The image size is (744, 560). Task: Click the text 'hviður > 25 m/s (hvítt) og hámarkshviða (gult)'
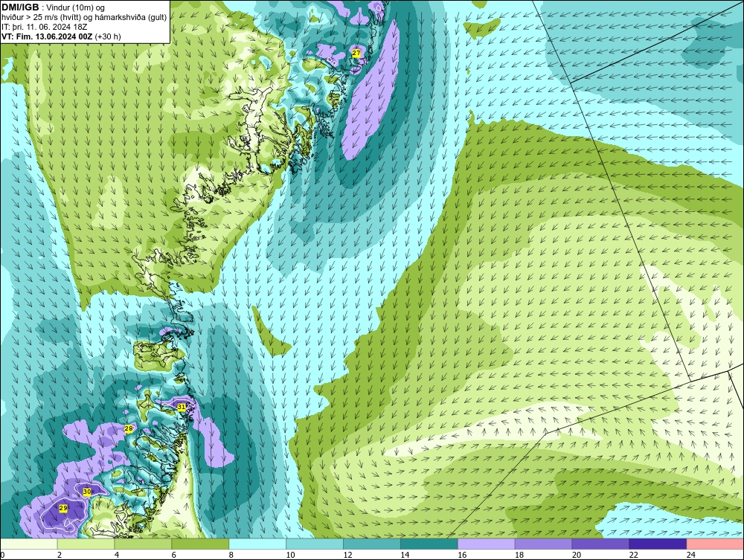click(x=84, y=18)
